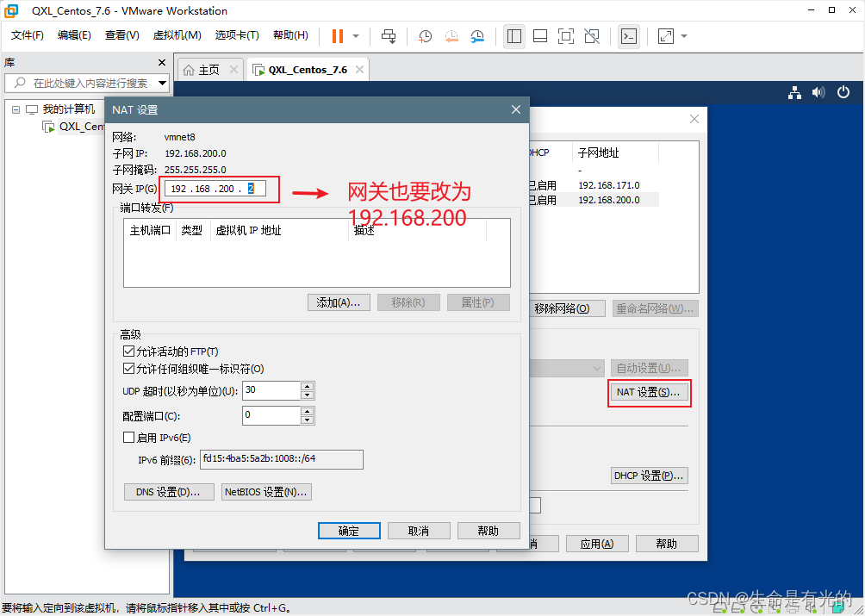Image resolution: width=865 pixels, height=616 pixels.
Task: Open the library search filter dropdown arrow
Action: click(x=162, y=84)
